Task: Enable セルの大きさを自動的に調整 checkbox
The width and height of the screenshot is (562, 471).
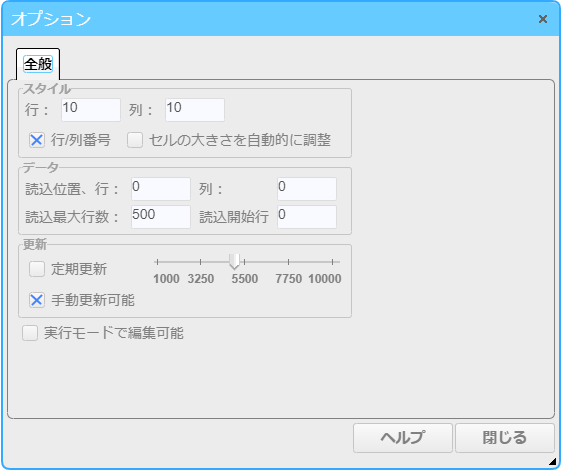Action: tap(135, 140)
